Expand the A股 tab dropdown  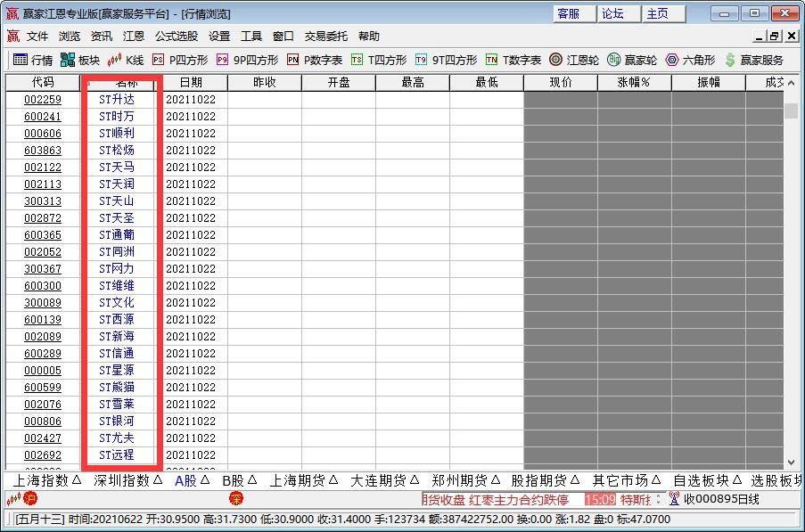pyautogui.click(x=205, y=479)
